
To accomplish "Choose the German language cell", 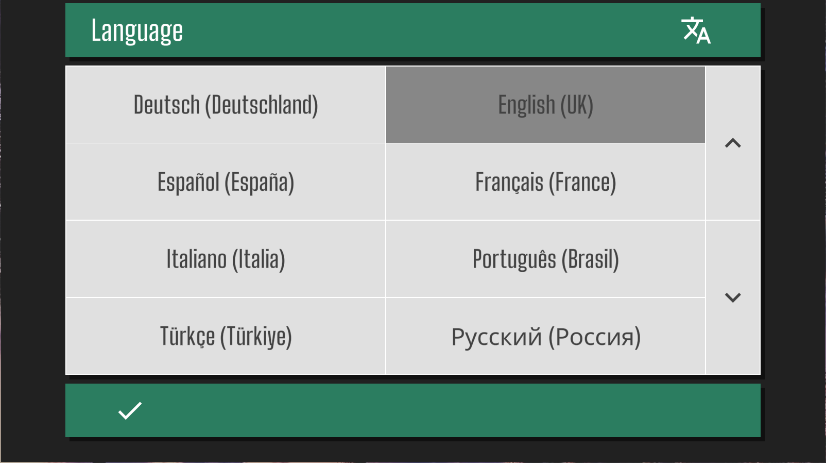I will coord(225,105).
